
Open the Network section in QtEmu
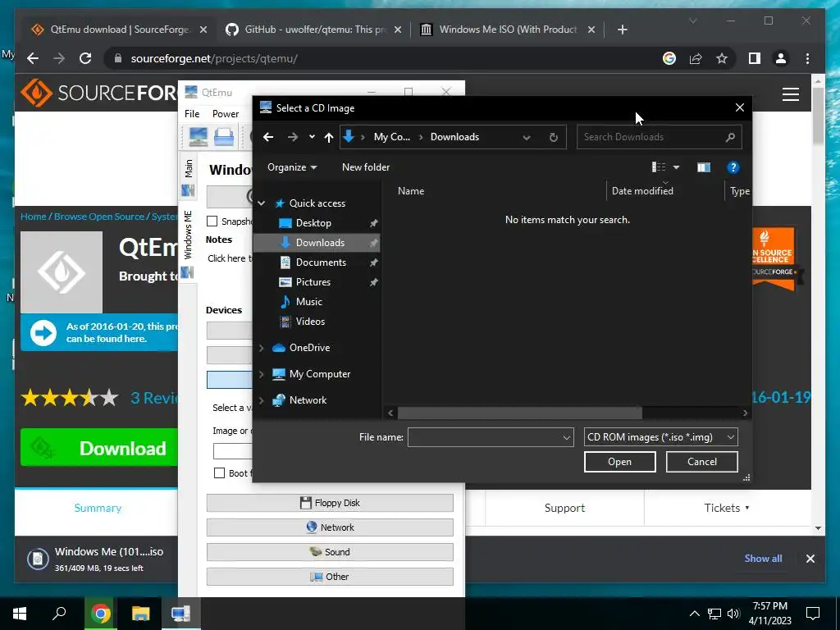pyautogui.click(x=330, y=527)
